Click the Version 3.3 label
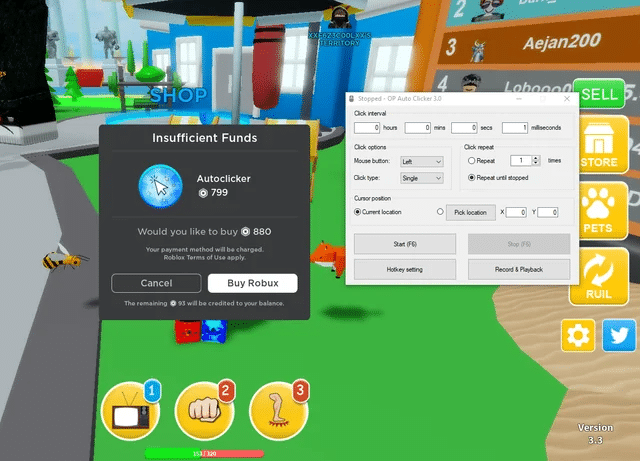 [x=595, y=434]
